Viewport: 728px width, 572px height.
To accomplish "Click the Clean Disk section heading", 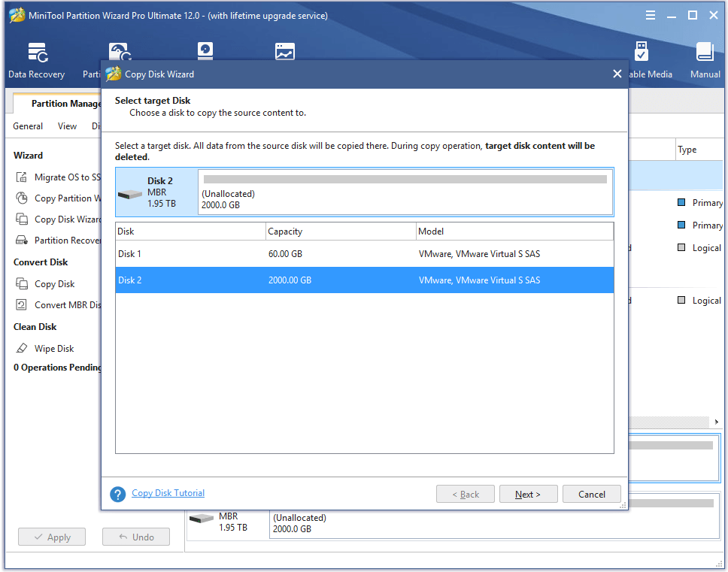I will (x=35, y=327).
